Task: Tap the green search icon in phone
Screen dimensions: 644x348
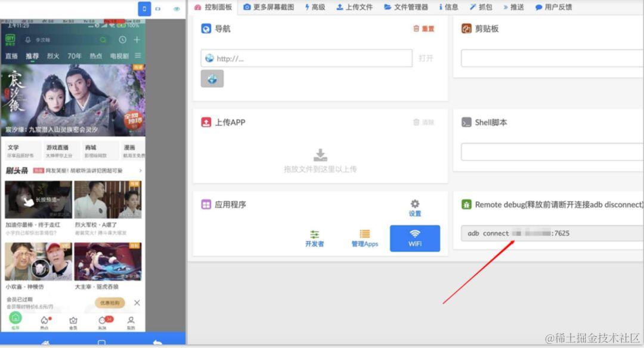Action: pyautogui.click(x=103, y=40)
